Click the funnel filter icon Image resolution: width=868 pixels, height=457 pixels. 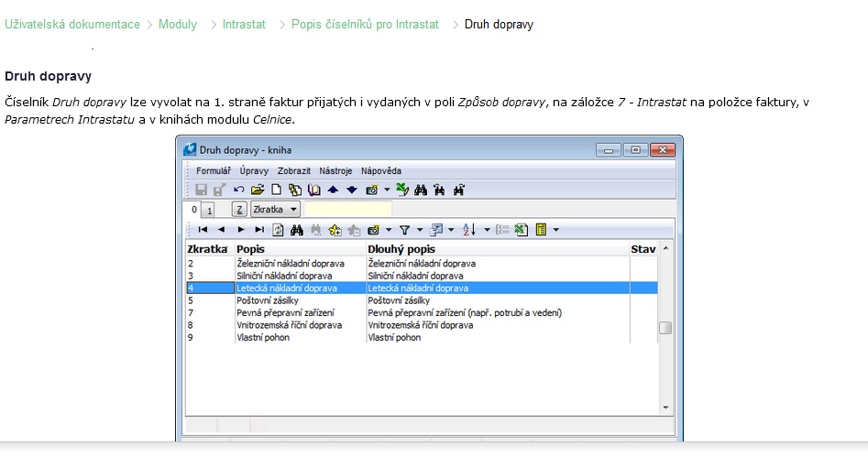[404, 230]
